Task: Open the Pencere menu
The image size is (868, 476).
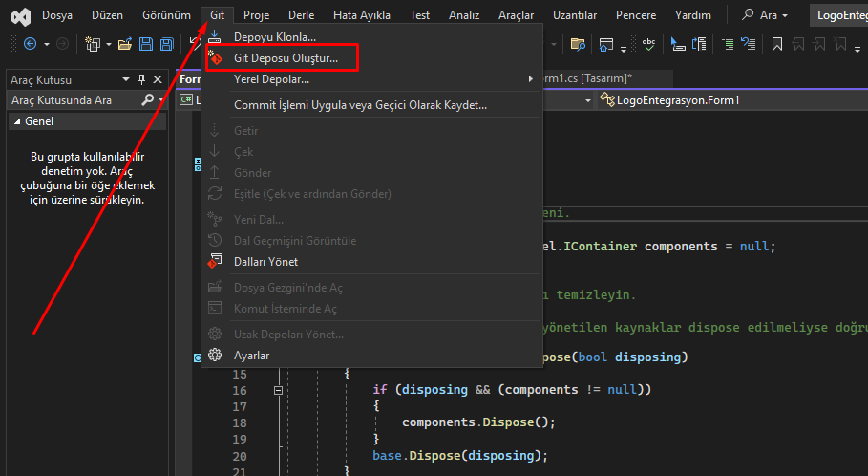Action: (x=636, y=15)
